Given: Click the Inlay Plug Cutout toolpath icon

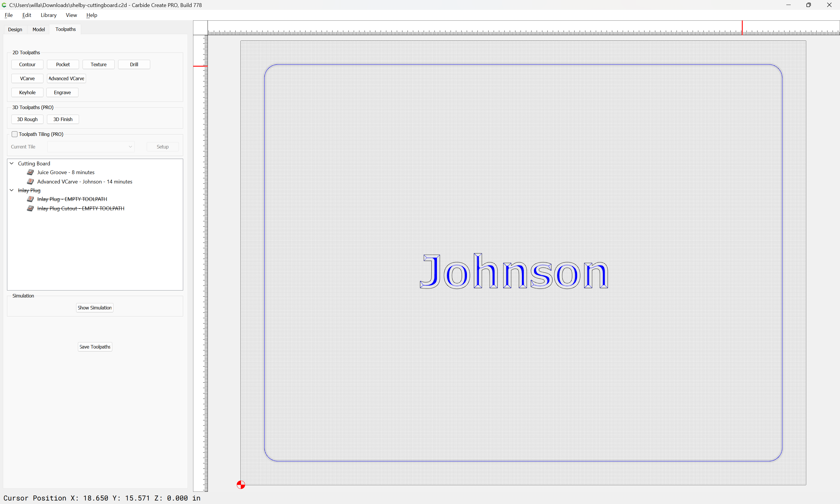Looking at the screenshot, I should (x=31, y=208).
